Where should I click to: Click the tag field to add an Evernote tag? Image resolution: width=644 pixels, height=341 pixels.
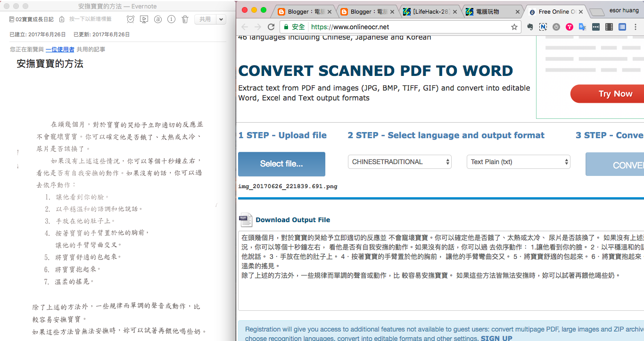(x=90, y=19)
